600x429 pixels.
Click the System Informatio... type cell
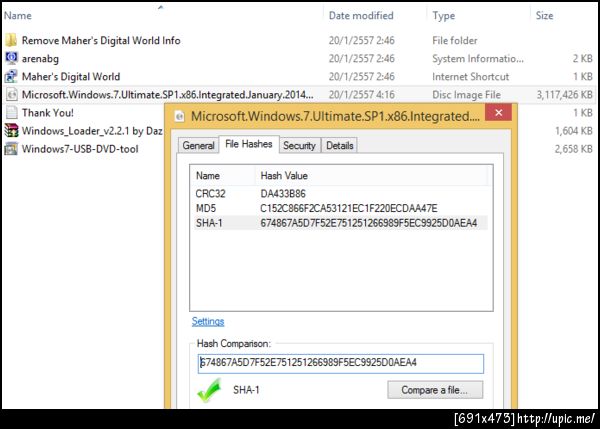pyautogui.click(x=478, y=59)
